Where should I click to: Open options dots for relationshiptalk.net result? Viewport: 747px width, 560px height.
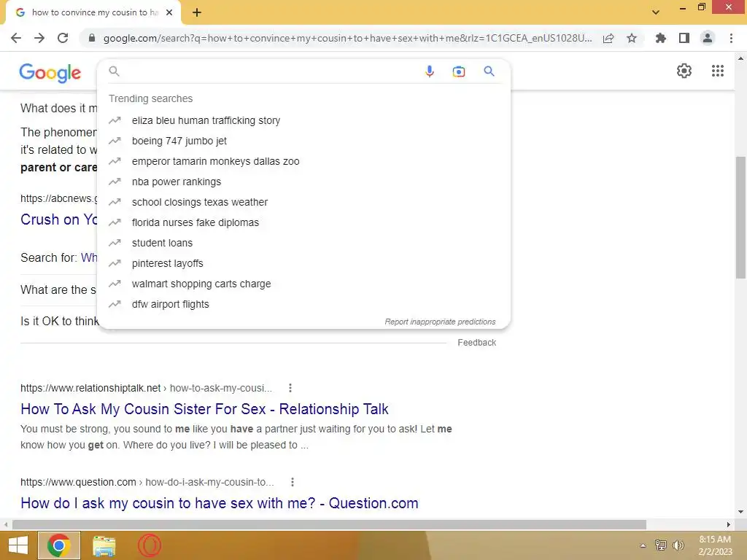tap(290, 388)
